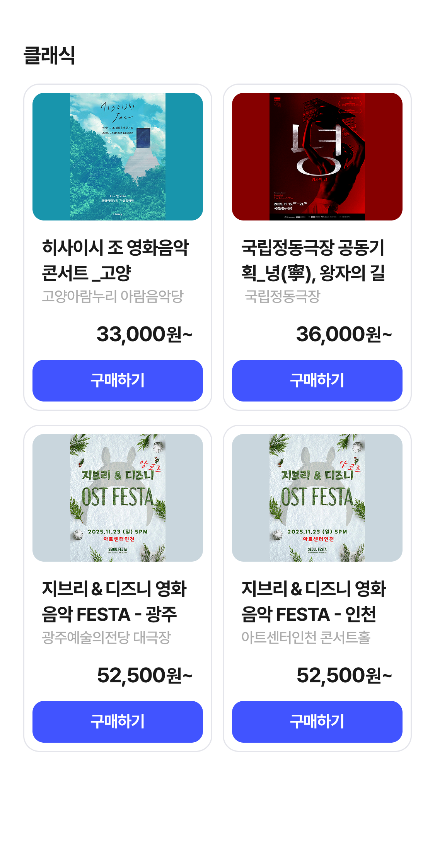This screenshot has width=435, height=868.
Task: Click the venue text 광주예술의전당 대극장
Action: tap(106, 637)
